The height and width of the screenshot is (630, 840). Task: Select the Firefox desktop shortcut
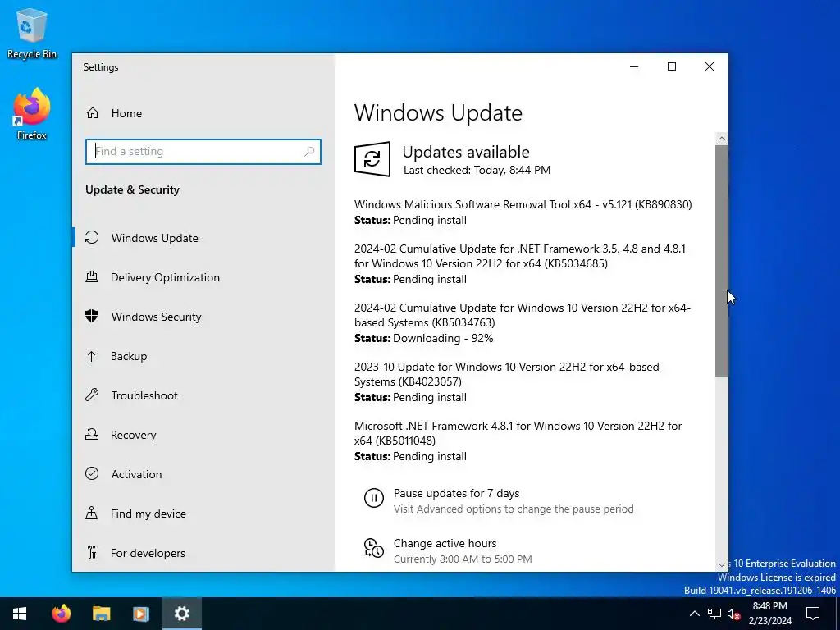click(32, 113)
